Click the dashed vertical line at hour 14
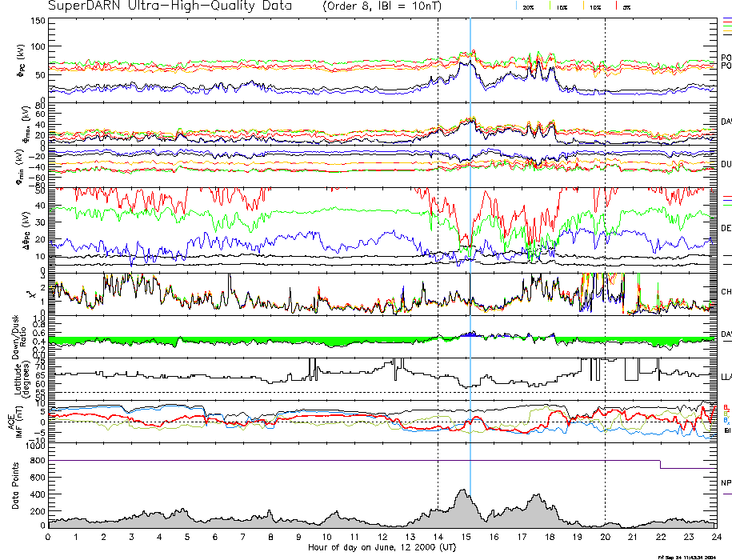The image size is (732, 560). pyautogui.click(x=438, y=240)
